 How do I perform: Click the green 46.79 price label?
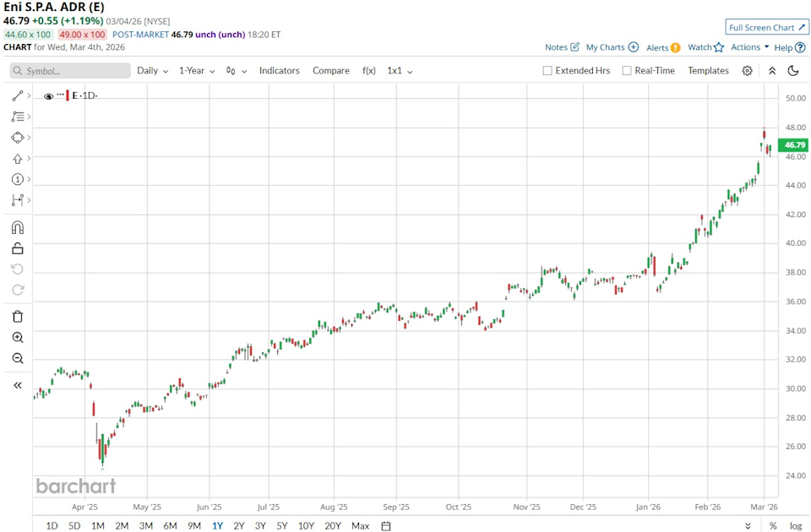coord(792,144)
